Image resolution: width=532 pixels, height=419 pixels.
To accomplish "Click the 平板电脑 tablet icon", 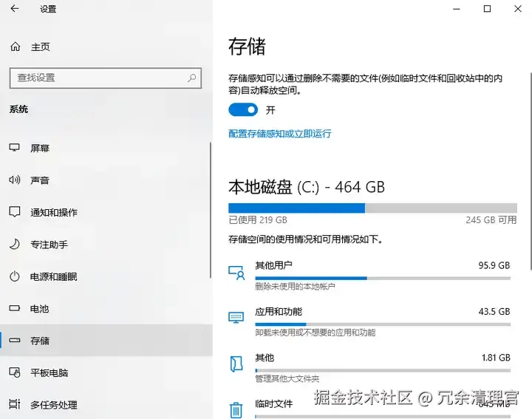I will click(15, 372).
